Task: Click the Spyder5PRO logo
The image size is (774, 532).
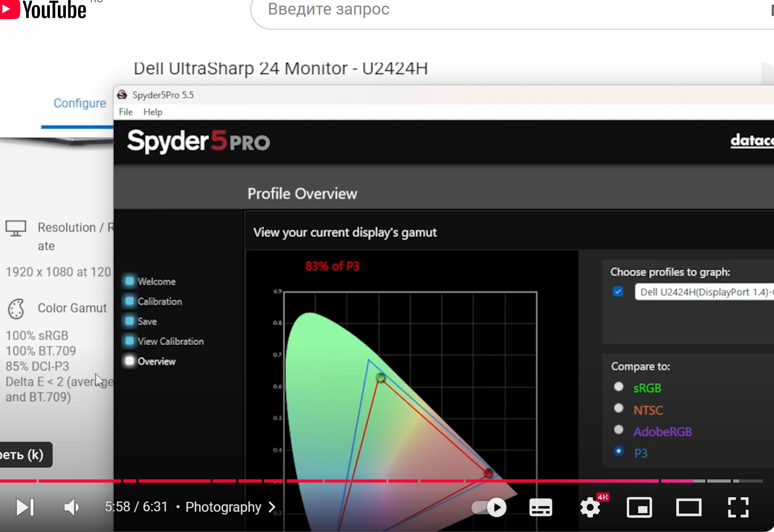Action: pyautogui.click(x=198, y=141)
